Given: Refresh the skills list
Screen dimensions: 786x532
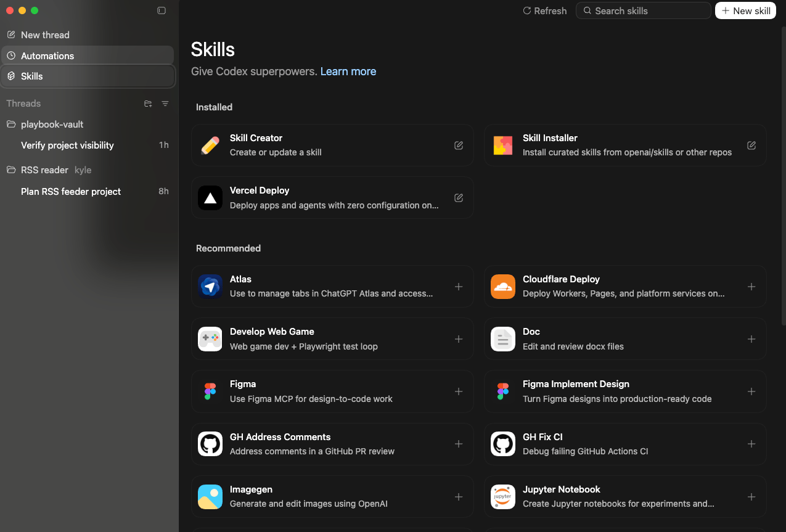Looking at the screenshot, I should tap(544, 10).
